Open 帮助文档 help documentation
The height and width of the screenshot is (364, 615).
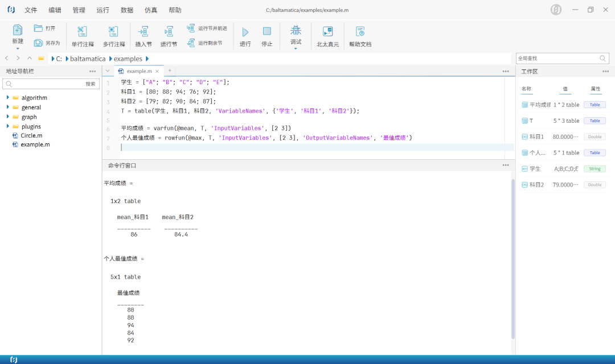360,32
